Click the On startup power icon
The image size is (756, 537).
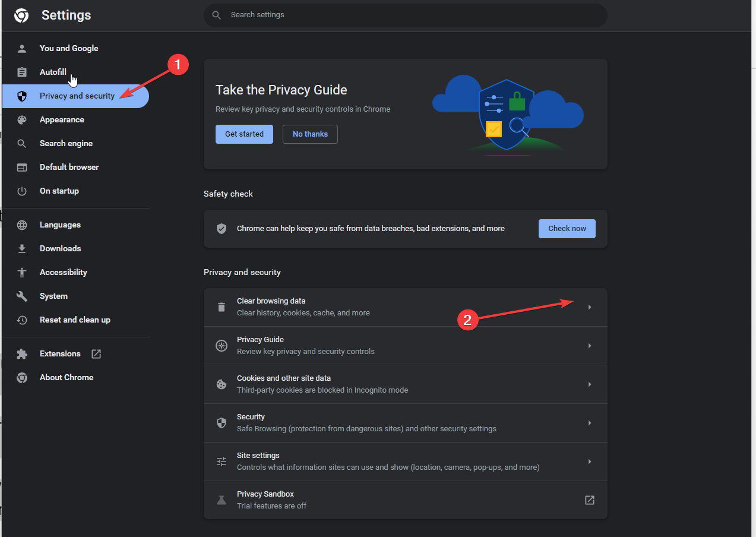tap(22, 191)
